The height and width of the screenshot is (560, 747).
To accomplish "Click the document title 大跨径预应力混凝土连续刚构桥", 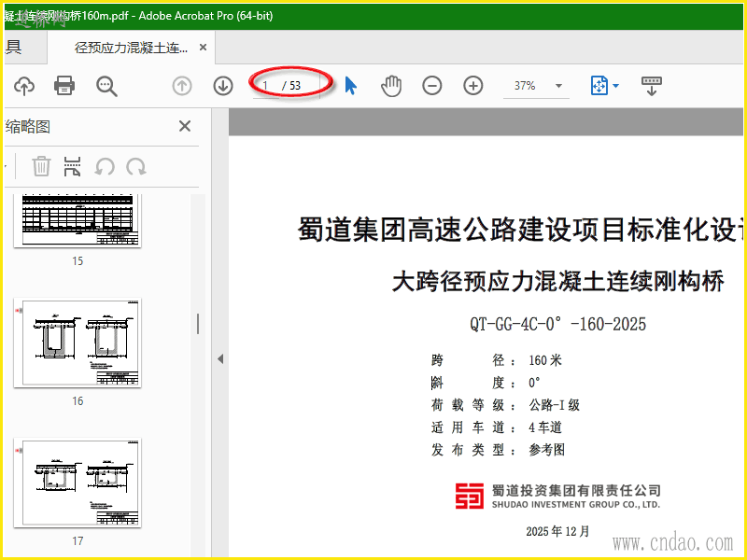I will [x=557, y=281].
